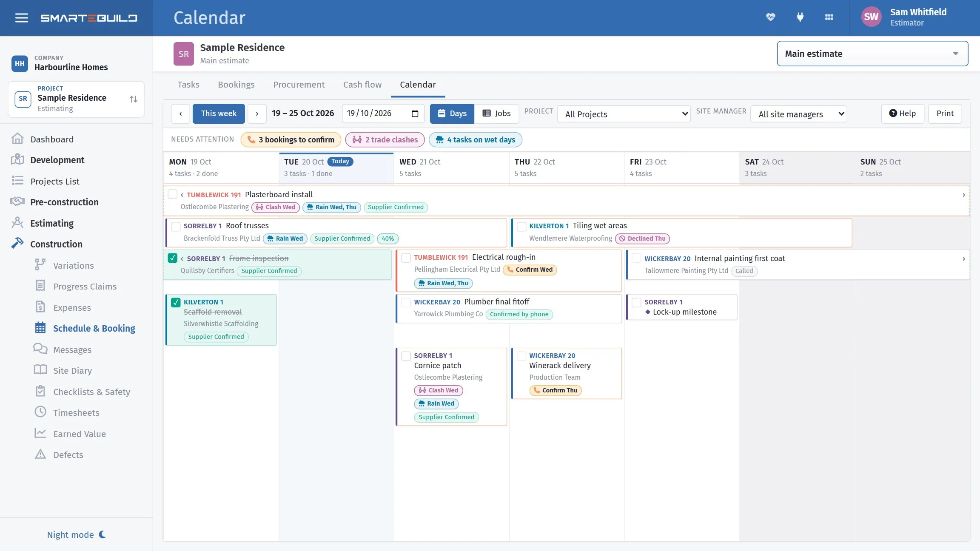The image size is (980, 551).
Task: Switch to Jobs view
Action: [x=496, y=114]
